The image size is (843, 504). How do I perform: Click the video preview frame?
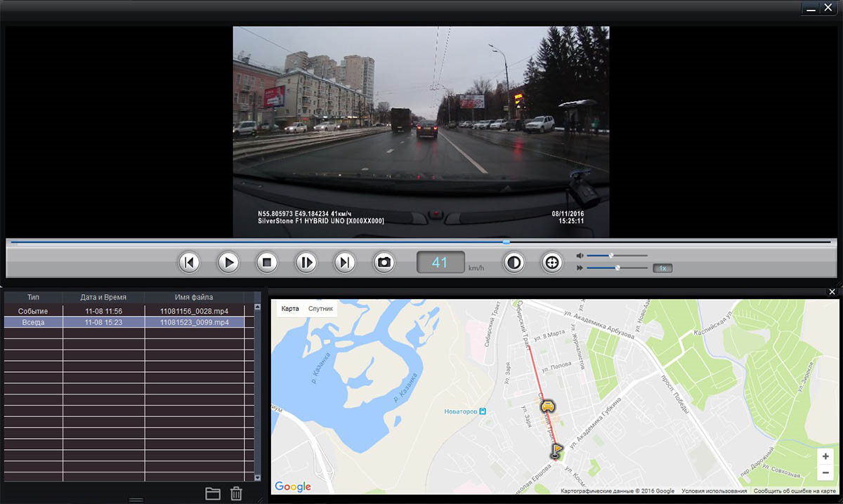421,131
